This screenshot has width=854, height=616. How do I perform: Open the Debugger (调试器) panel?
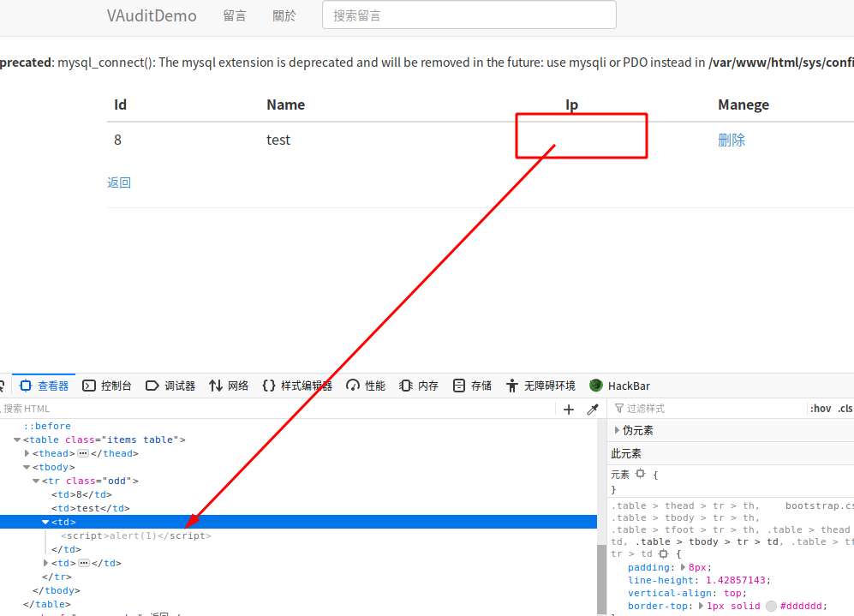coord(170,386)
